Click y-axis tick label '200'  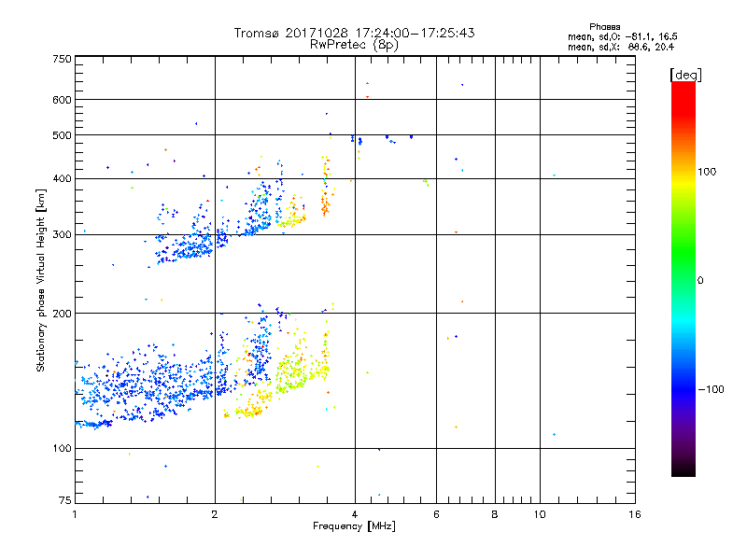[x=63, y=314]
